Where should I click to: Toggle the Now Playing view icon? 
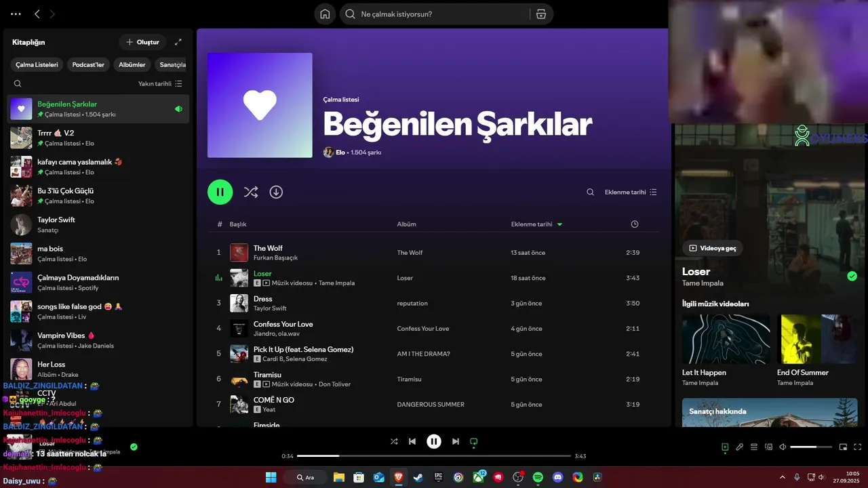[x=725, y=447]
